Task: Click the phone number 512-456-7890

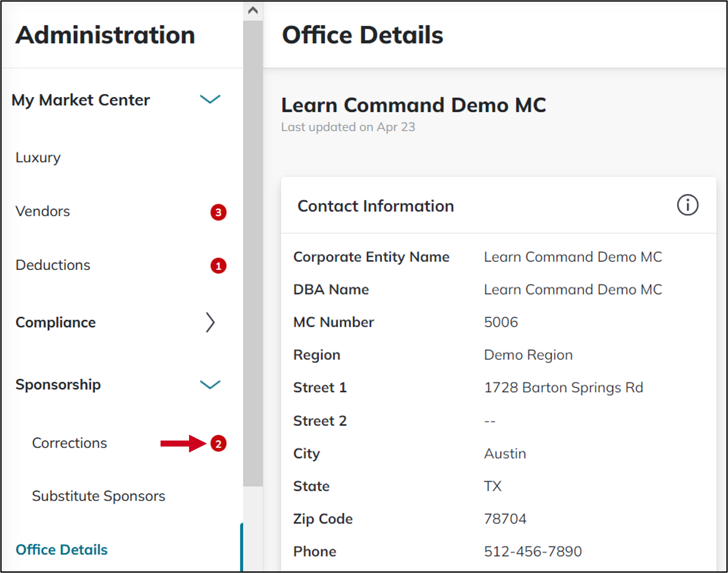Action: click(x=533, y=552)
